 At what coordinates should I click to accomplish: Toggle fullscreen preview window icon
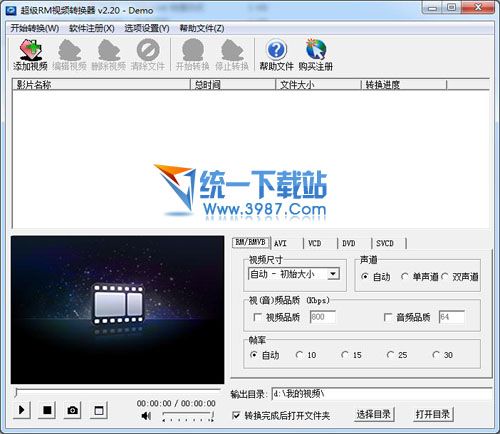coord(99,410)
